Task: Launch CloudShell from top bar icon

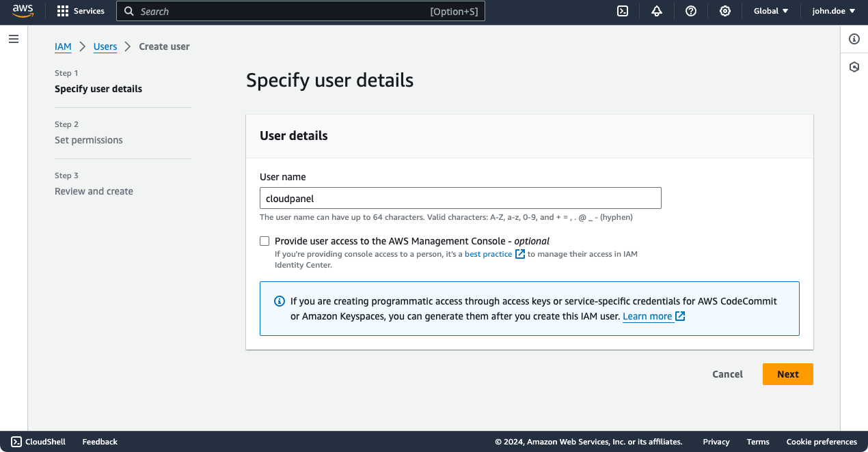Action: click(x=623, y=11)
